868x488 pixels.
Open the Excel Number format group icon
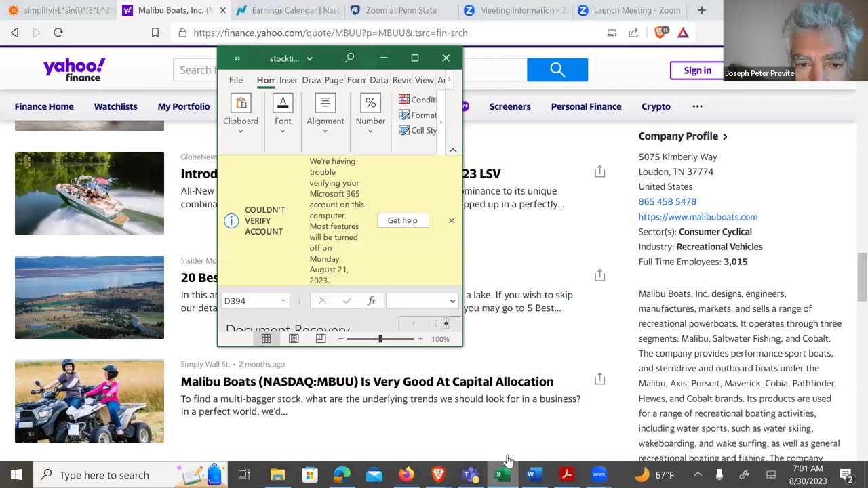pyautogui.click(x=370, y=104)
